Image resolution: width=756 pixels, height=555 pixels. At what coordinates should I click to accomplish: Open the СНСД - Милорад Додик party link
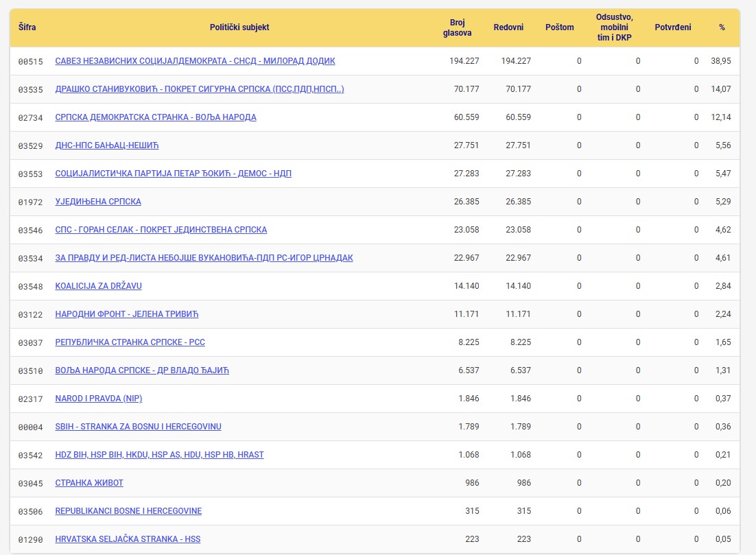pyautogui.click(x=196, y=61)
